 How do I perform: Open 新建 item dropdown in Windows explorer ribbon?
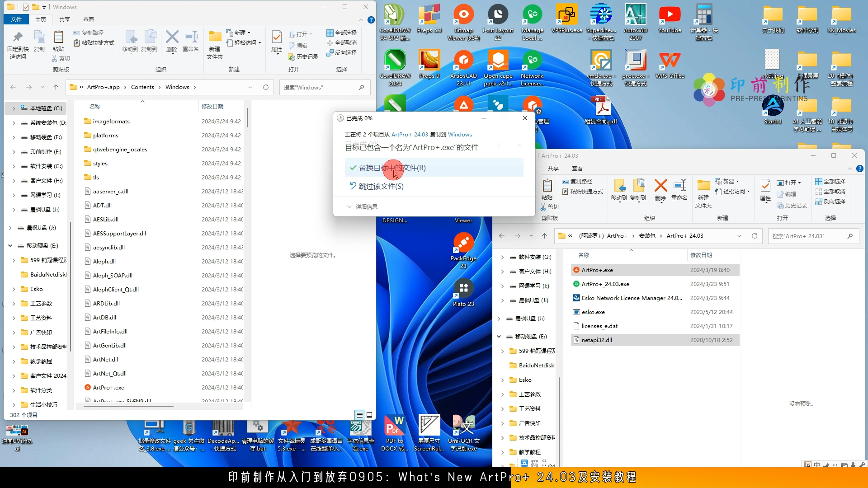tap(238, 33)
